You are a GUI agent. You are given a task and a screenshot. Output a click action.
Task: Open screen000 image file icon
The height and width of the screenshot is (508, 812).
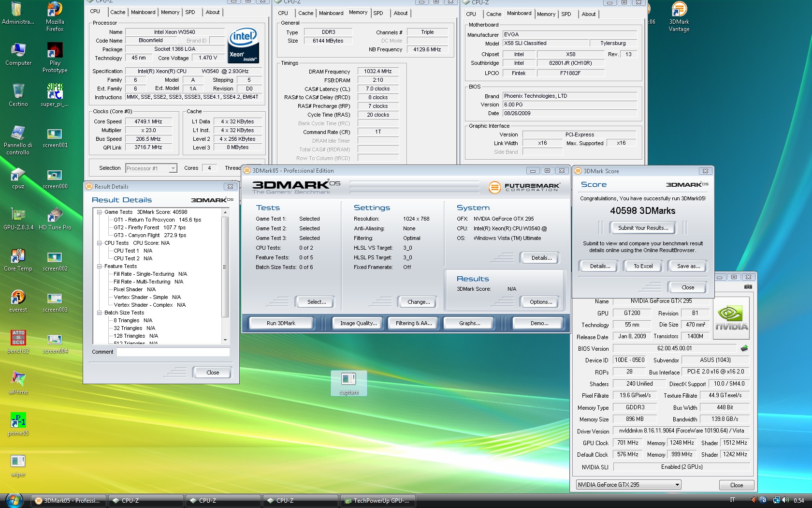55,179
